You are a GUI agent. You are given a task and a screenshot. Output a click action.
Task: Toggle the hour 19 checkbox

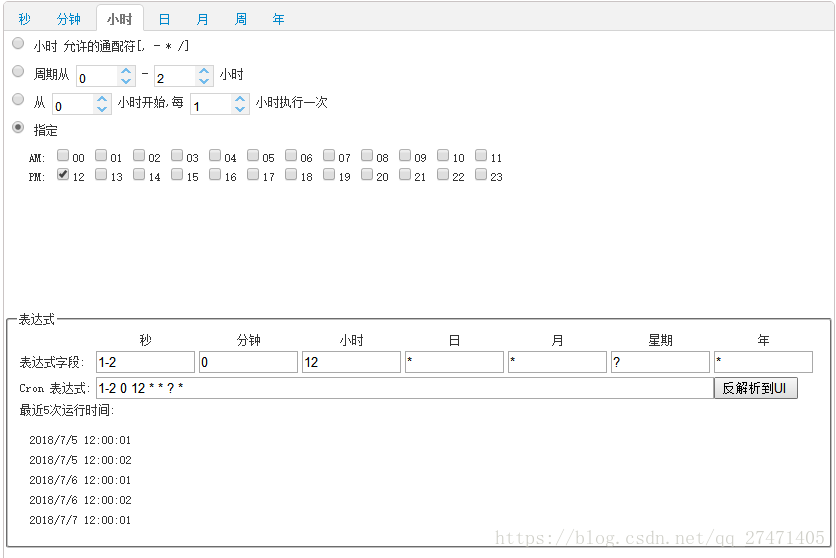click(x=329, y=174)
